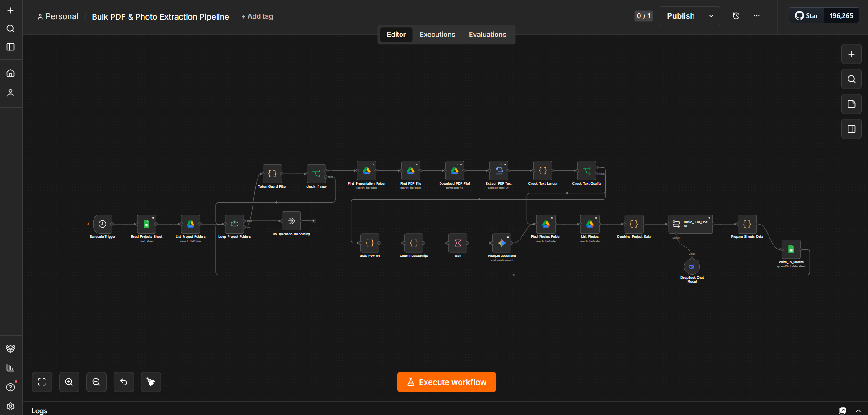
Task: Select the List_Project_Folders Google Drive node
Action: (x=191, y=224)
